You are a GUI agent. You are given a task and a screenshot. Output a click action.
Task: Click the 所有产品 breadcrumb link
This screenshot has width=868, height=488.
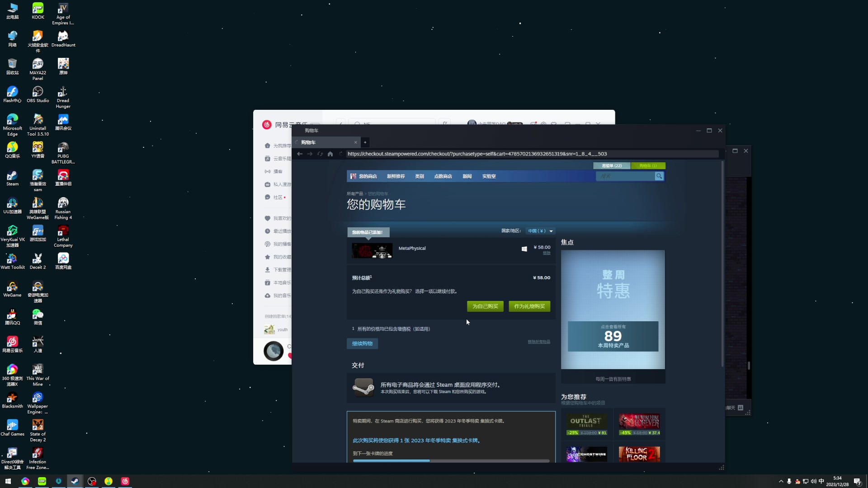point(355,194)
